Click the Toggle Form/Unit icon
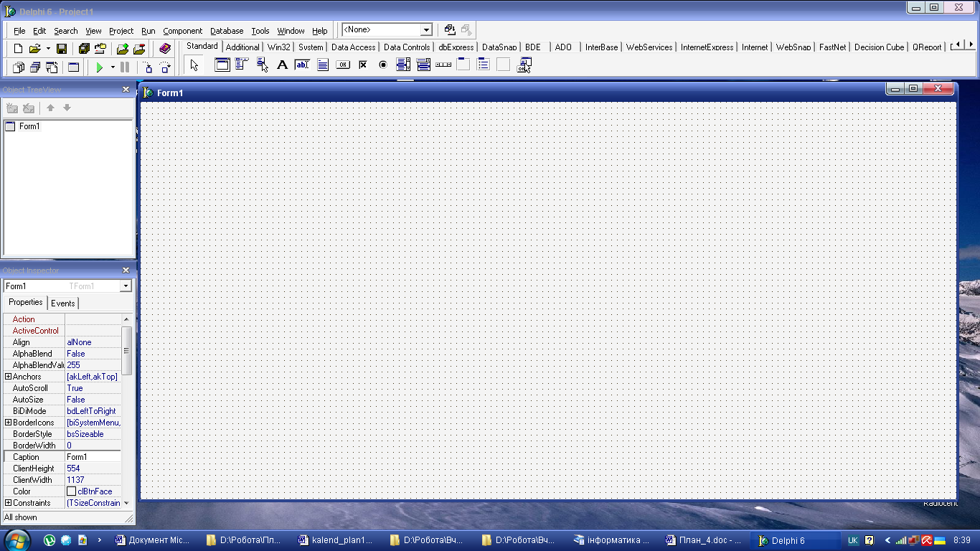The width and height of the screenshot is (980, 551). coord(52,67)
